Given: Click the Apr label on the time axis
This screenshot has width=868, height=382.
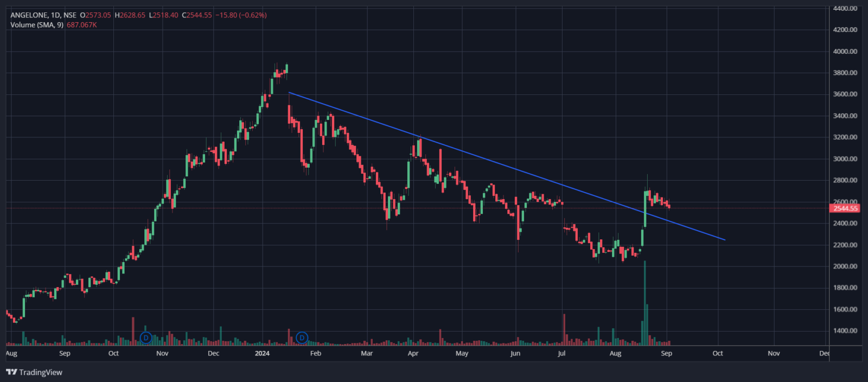Looking at the screenshot, I should [x=413, y=353].
